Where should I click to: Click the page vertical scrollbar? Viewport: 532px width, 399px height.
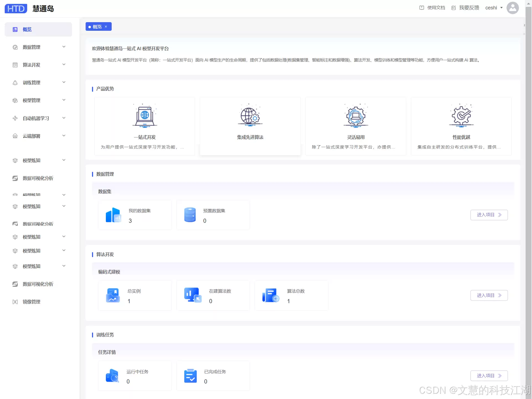click(529, 199)
